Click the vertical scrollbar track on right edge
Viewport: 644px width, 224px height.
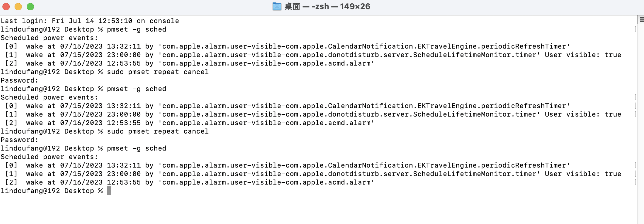(641, 121)
